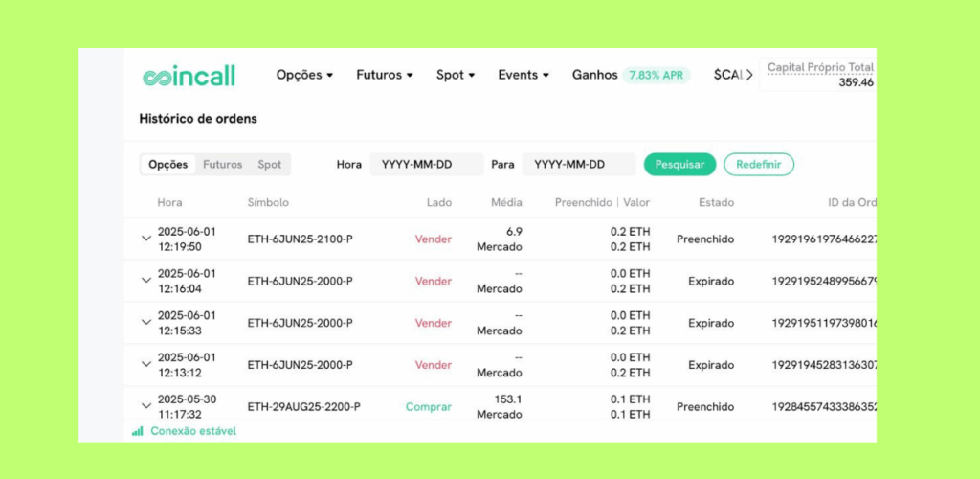This screenshot has width=980, height=479.
Task: Click the Símbolo column header
Action: pos(268,202)
